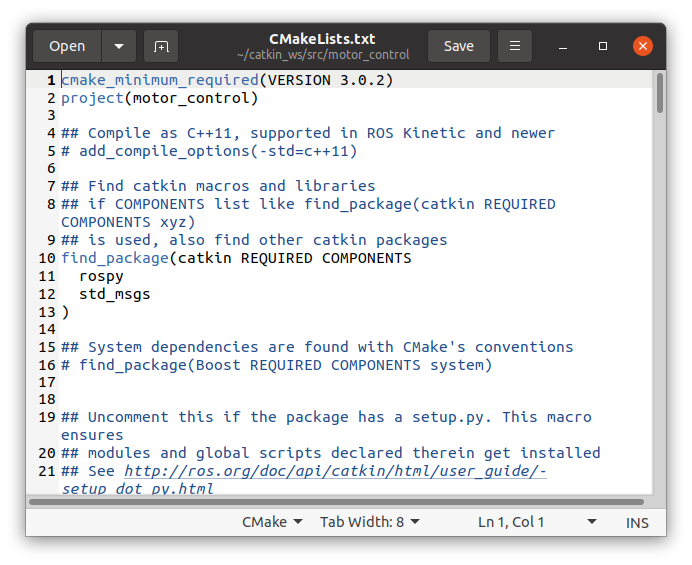Image resolution: width=692 pixels, height=565 pixels.
Task: Click the ~/catkin_ws/src/motor_control path subtitle
Action: 323,55
